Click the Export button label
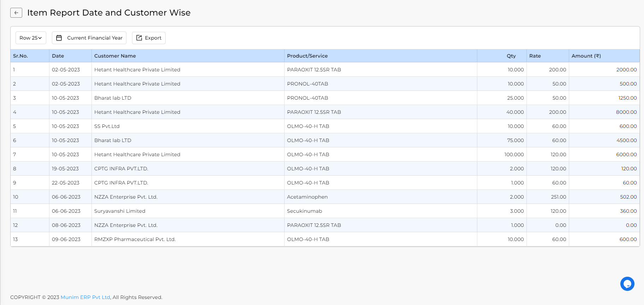The image size is (644, 305). (153, 38)
